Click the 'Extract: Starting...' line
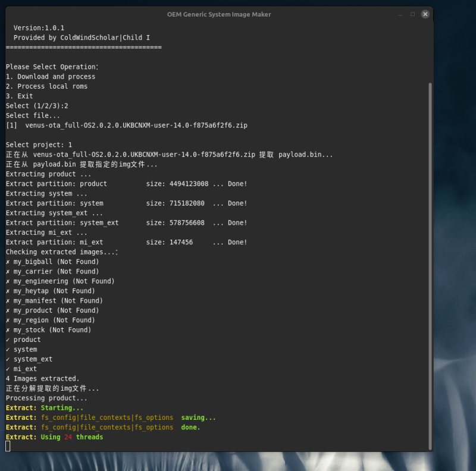 click(45, 407)
